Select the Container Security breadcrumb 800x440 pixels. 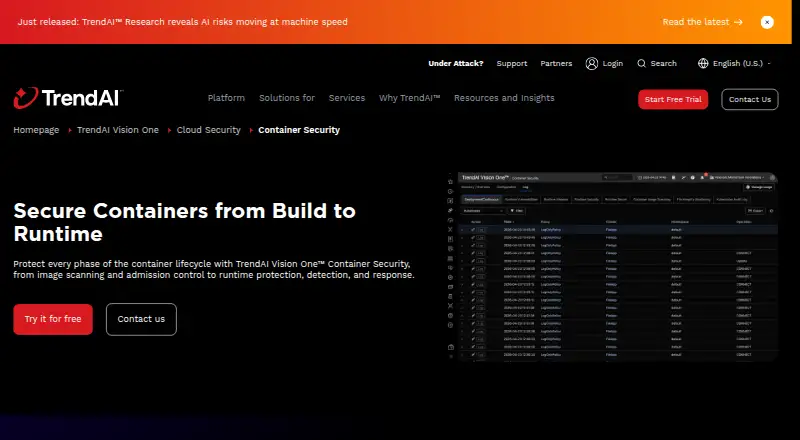299,130
